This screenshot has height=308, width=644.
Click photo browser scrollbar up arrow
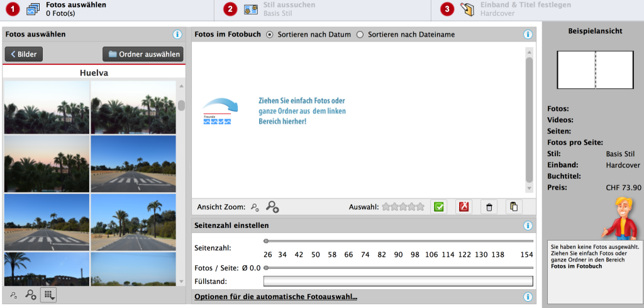tap(181, 86)
